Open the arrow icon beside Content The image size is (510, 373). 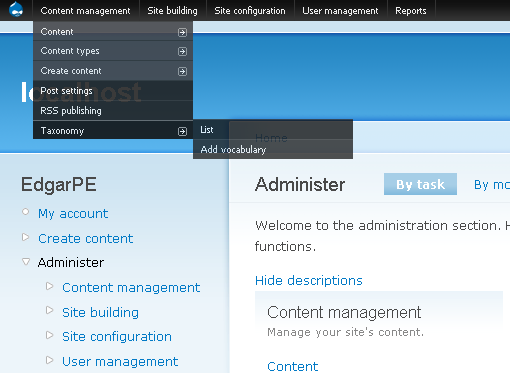click(182, 32)
